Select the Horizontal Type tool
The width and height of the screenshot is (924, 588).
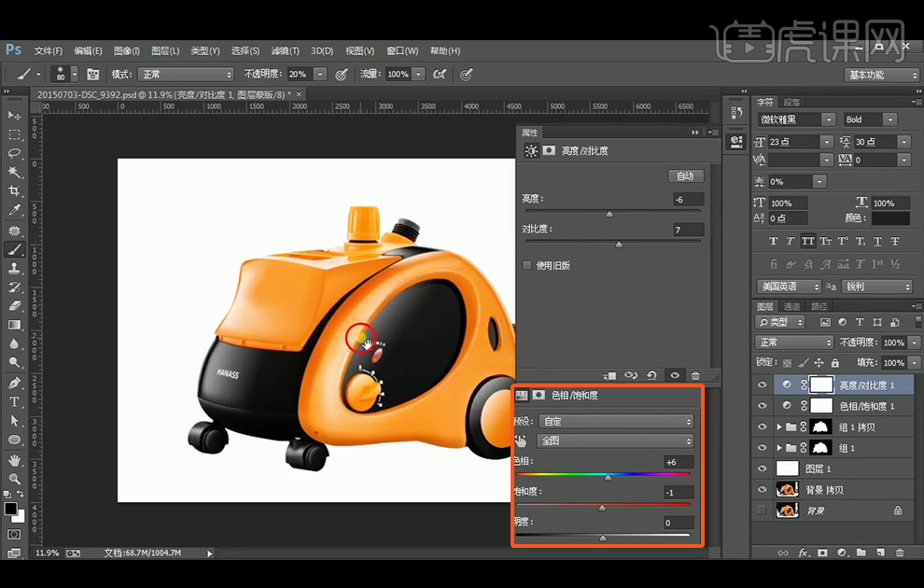pos(15,402)
